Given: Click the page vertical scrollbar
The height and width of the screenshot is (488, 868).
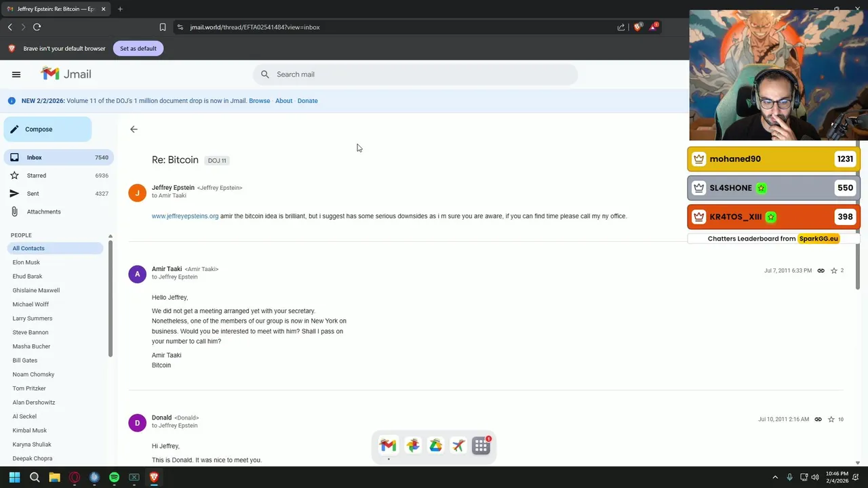Looking at the screenshot, I should [858, 217].
